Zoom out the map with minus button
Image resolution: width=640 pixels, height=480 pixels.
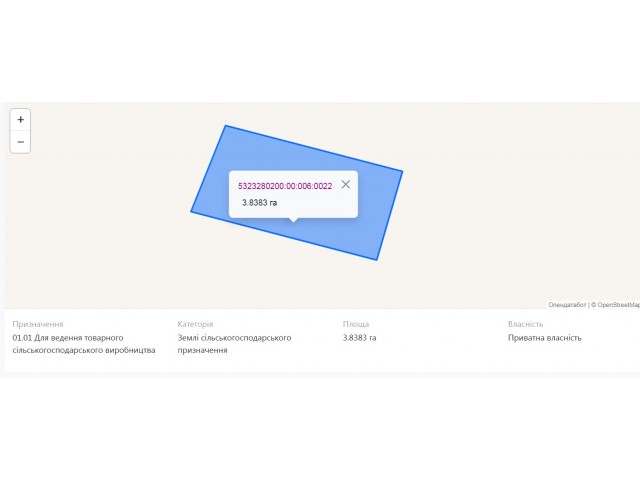pyautogui.click(x=20, y=142)
